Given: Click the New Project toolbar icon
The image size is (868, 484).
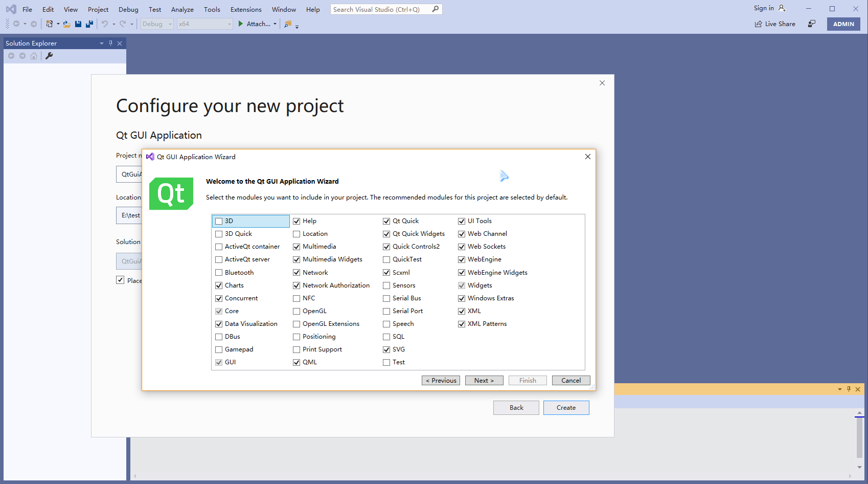Looking at the screenshot, I should (x=49, y=24).
